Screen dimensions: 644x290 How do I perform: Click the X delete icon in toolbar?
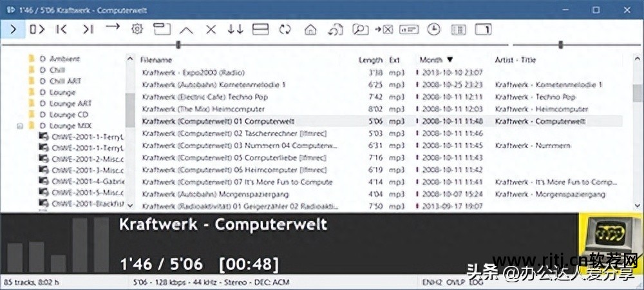point(211,29)
